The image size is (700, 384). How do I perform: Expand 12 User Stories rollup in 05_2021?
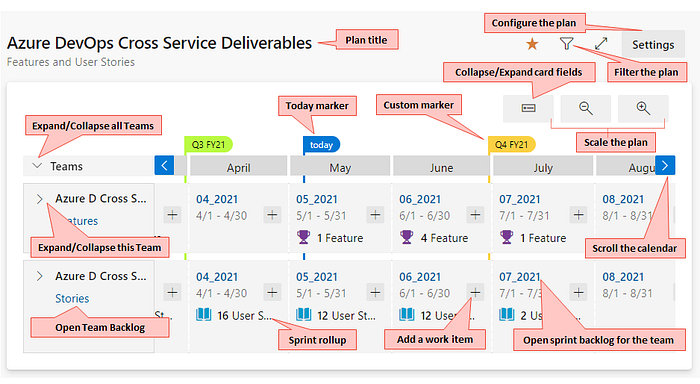(336, 315)
